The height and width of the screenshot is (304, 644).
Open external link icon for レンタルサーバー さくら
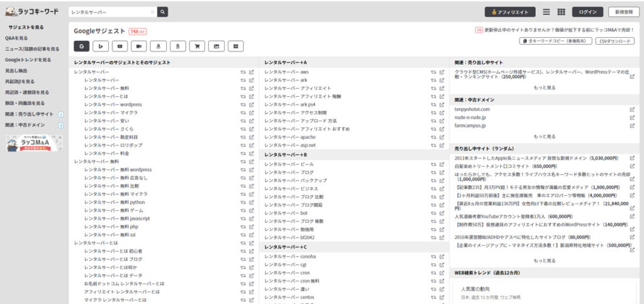tap(252, 129)
